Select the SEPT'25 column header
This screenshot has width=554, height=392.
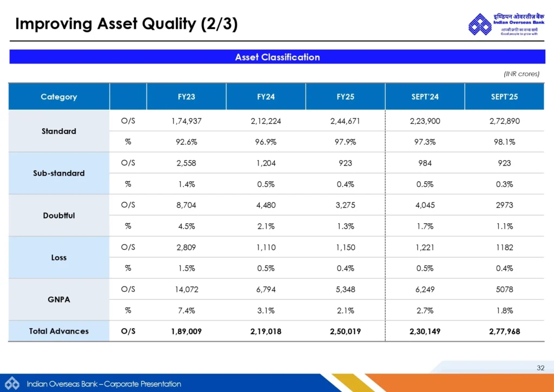pyautogui.click(x=504, y=97)
